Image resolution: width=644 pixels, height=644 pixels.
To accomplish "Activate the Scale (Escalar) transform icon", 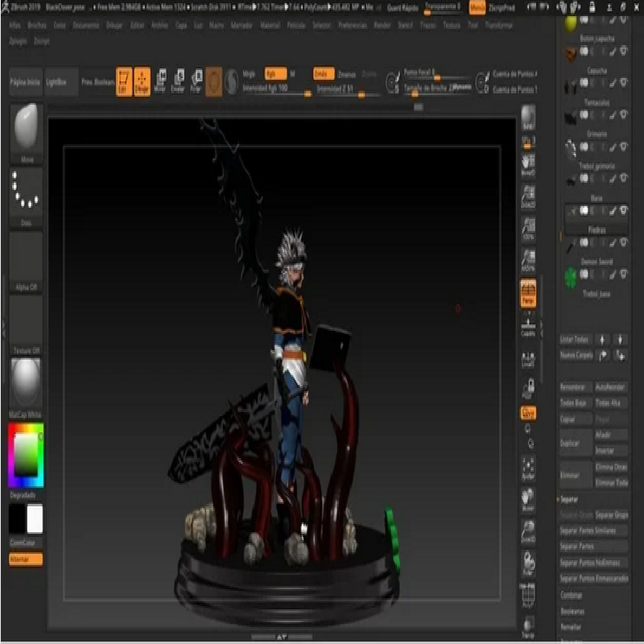I will click(177, 80).
